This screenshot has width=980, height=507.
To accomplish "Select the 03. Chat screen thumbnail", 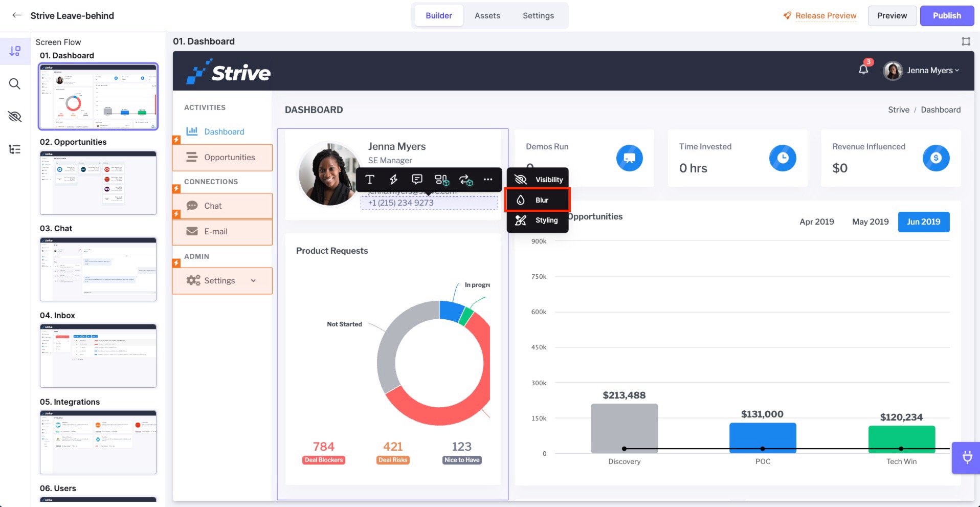I will tap(98, 269).
